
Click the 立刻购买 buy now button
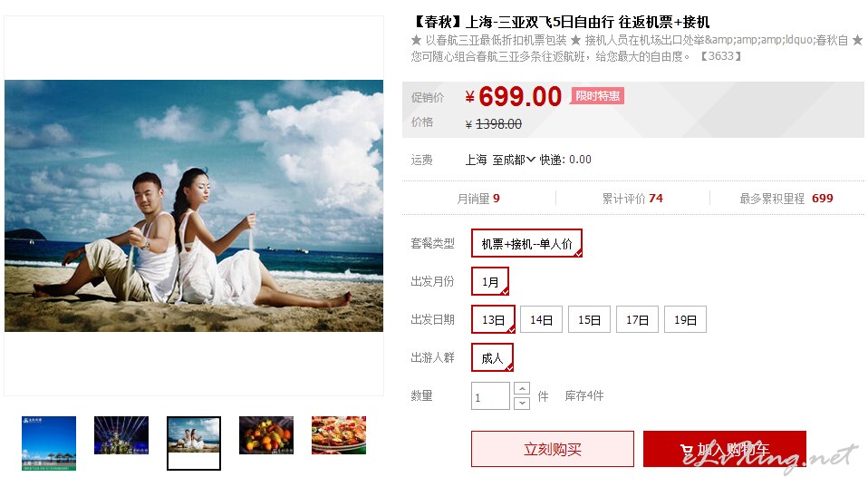pyautogui.click(x=553, y=449)
